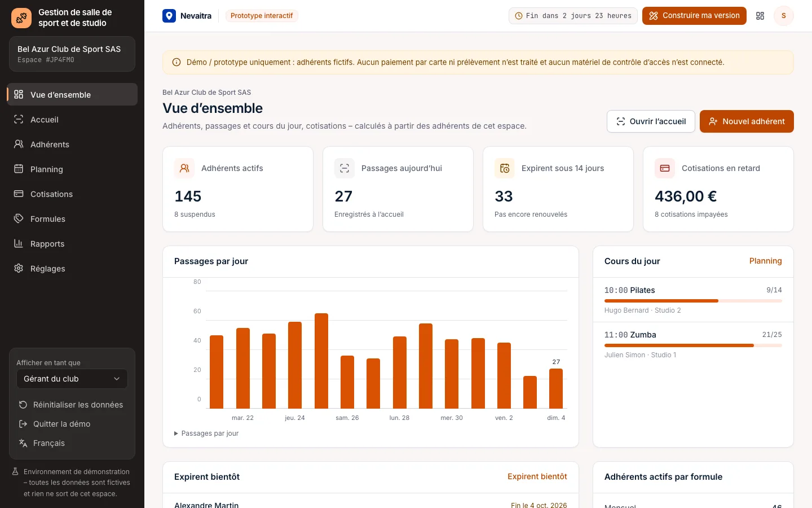
Task: Click the flask icon near demo environment note
Action: tap(16, 471)
